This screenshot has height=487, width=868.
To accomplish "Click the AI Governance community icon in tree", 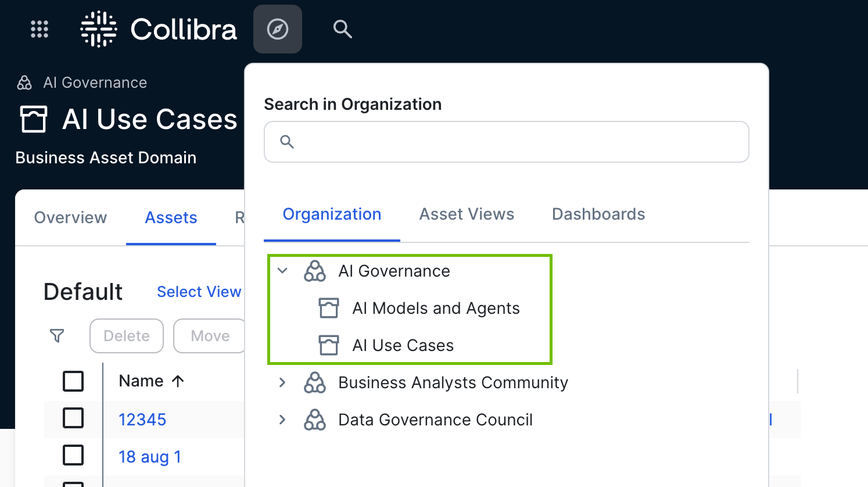I will click(x=315, y=271).
